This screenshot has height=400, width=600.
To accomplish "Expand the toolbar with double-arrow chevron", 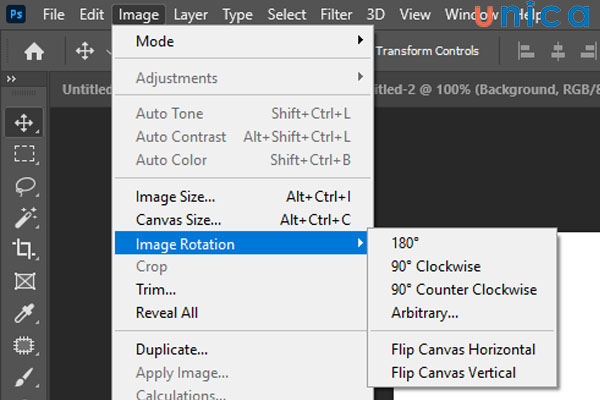I will 11,79.
